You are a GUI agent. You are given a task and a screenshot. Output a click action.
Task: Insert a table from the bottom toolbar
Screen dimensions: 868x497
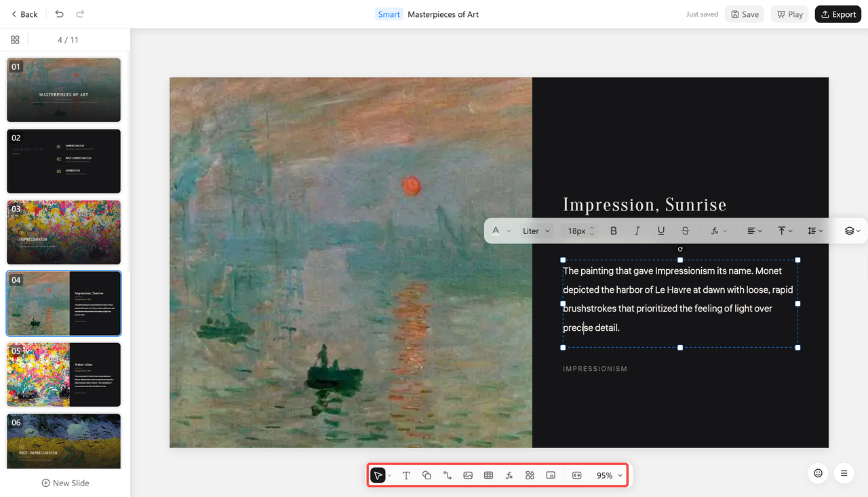[488, 475]
